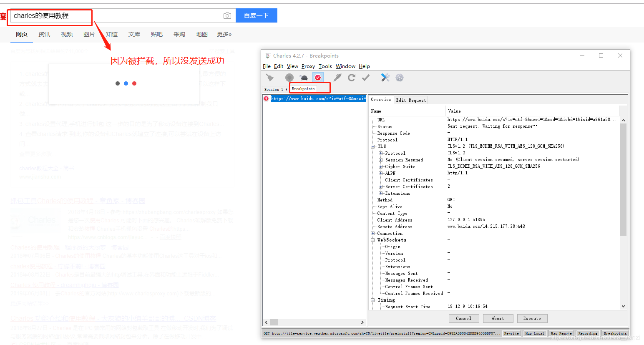
Task: Click the horizontal scrollbar right arrow in request list
Action: pyautogui.click(x=362, y=322)
